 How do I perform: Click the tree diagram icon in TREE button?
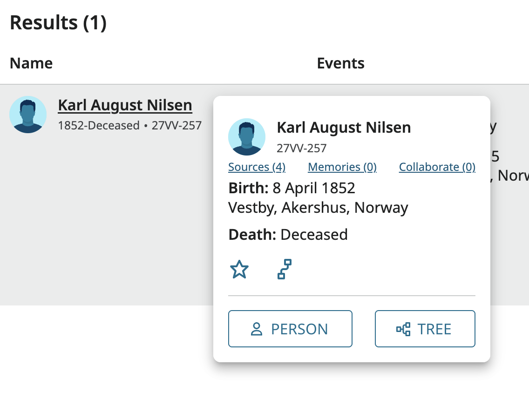[x=403, y=329]
